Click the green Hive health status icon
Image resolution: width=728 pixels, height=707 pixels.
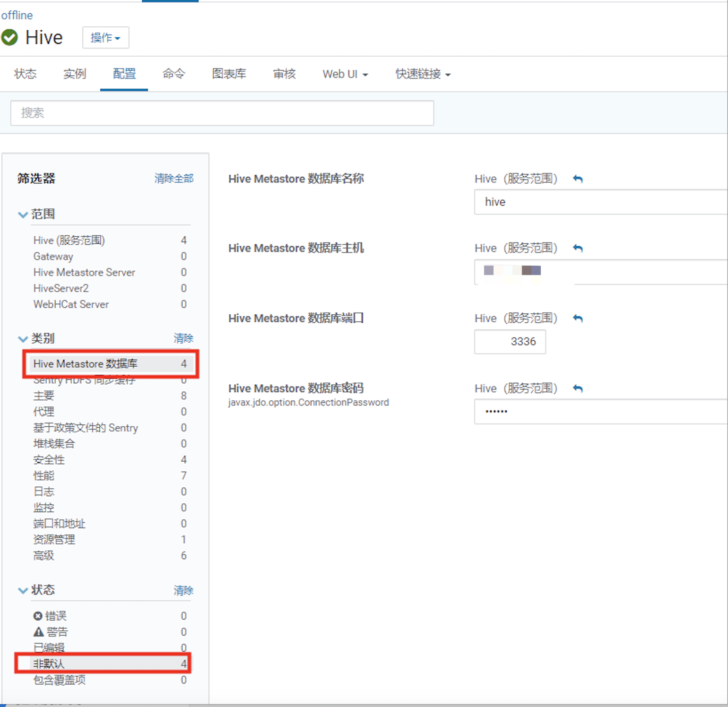pos(9,37)
